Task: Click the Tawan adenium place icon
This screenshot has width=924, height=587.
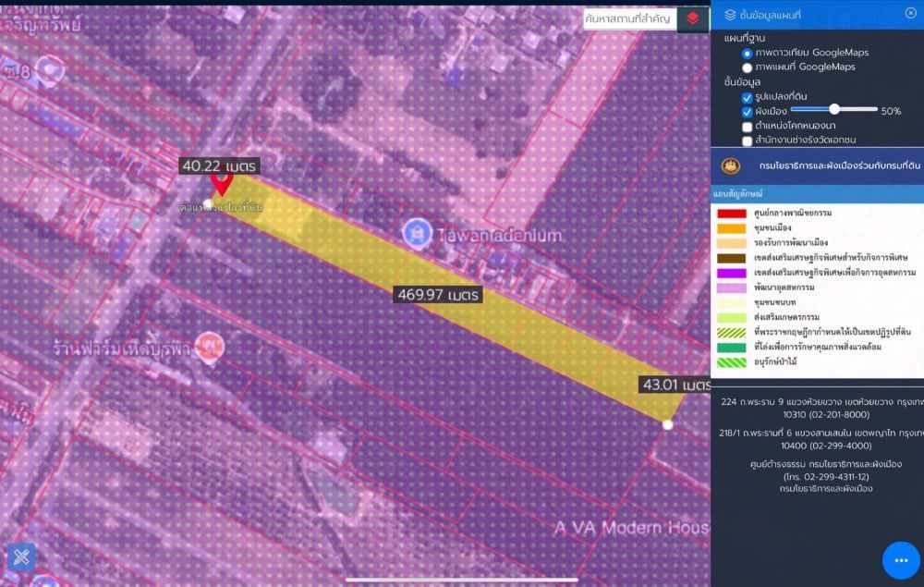Action: [416, 231]
